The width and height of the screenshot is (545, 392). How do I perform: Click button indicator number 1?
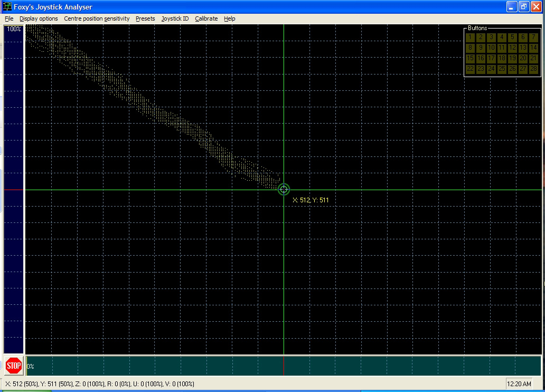pyautogui.click(x=470, y=37)
